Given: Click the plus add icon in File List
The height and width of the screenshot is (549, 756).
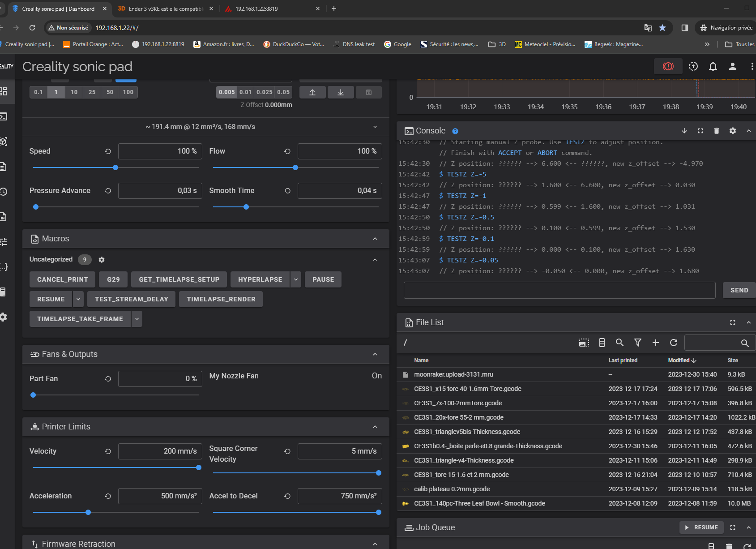Looking at the screenshot, I should pyautogui.click(x=655, y=343).
